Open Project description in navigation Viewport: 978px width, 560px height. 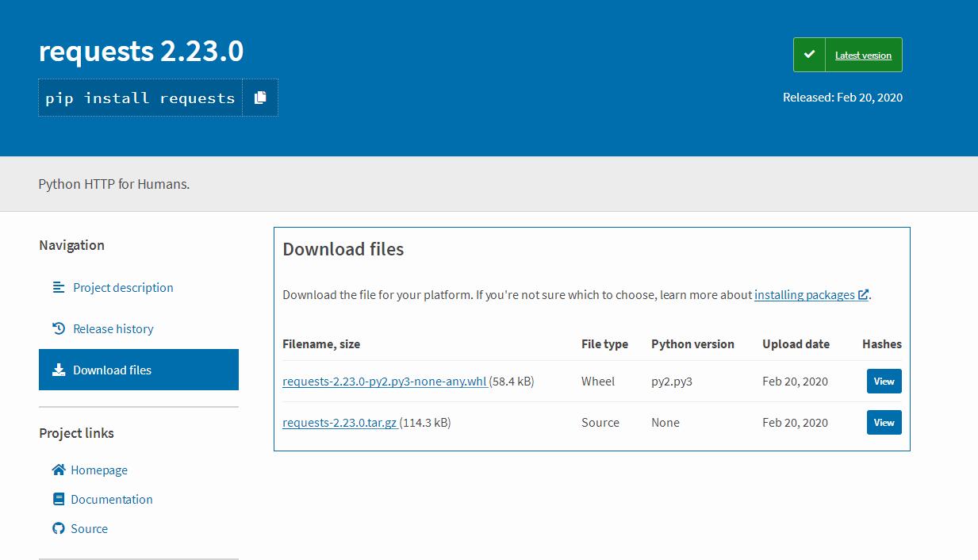[123, 287]
